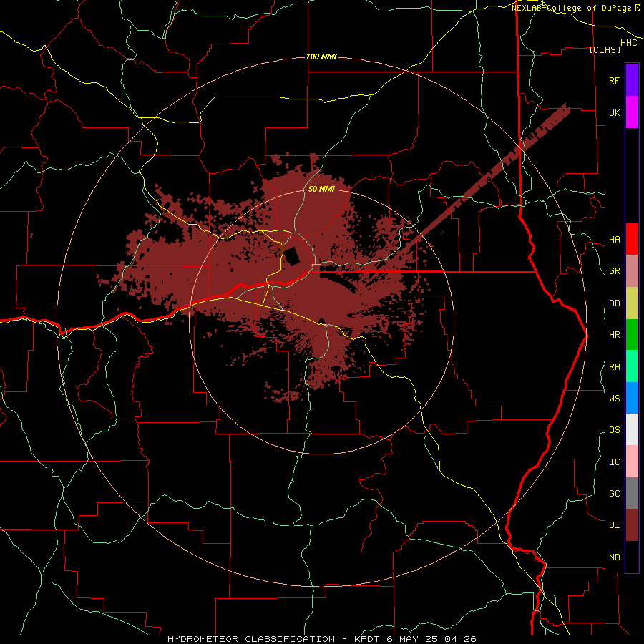Screen dimensions: 644x644
Task: Click the HA red legend swatch
Action: click(632, 239)
